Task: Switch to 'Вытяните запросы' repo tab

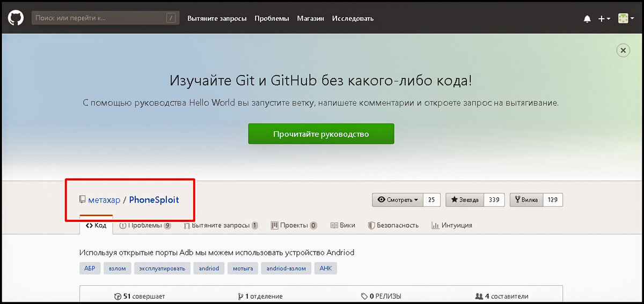Action: point(221,226)
